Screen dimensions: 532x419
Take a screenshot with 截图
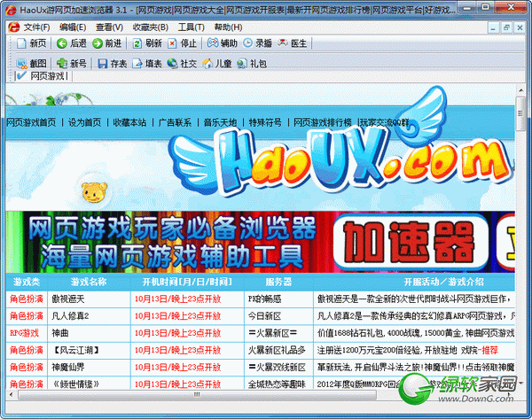(31, 64)
